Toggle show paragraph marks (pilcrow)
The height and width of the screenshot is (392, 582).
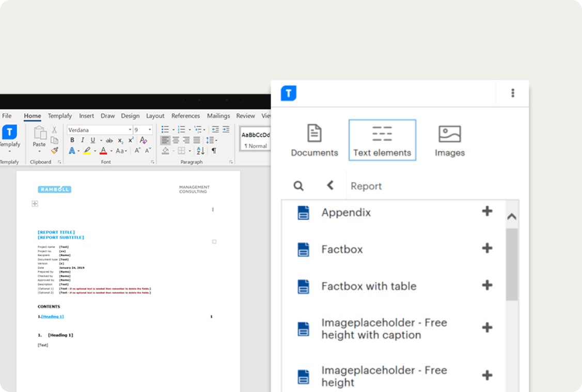point(214,151)
